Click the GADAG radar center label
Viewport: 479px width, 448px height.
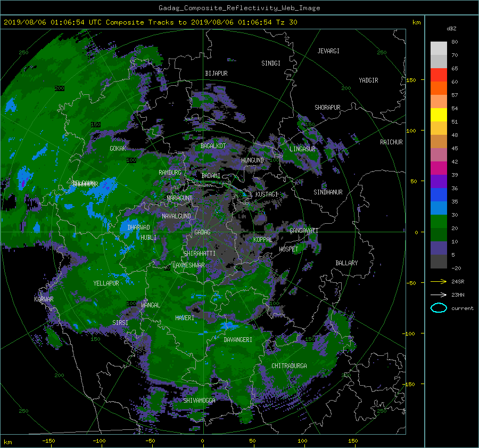(x=202, y=232)
